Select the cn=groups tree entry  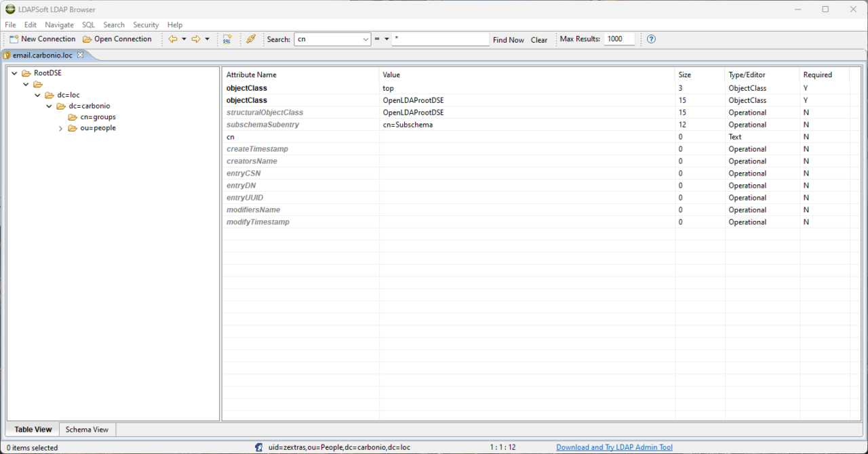[x=98, y=117]
